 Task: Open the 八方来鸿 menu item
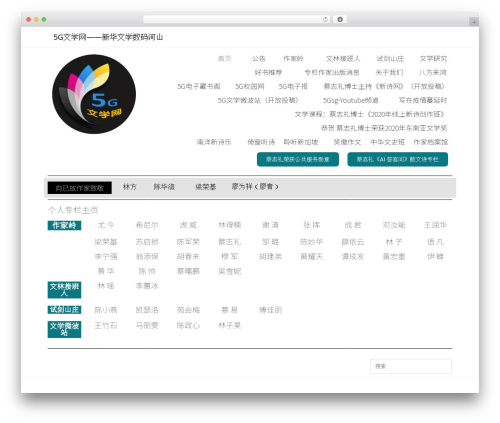tap(432, 72)
